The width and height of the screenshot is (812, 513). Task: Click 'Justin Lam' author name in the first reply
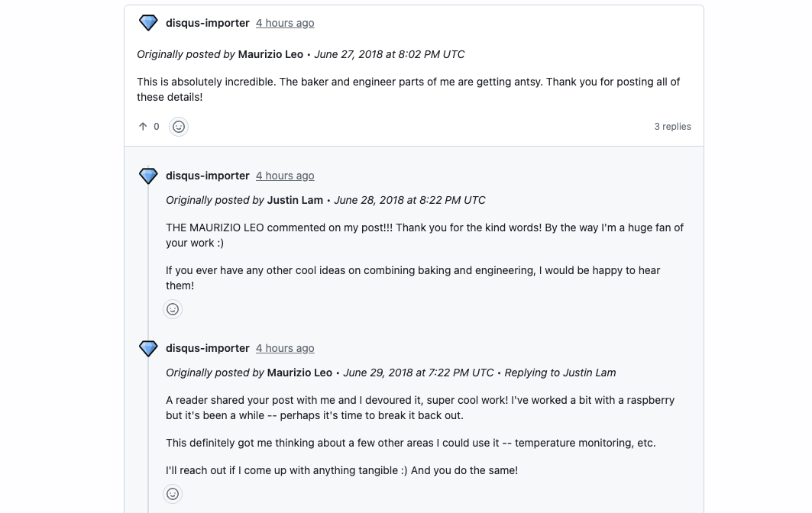pos(295,200)
